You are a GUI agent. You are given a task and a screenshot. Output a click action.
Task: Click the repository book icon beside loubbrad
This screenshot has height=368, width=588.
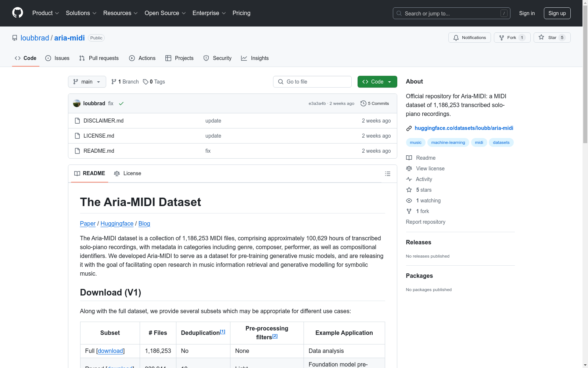[15, 38]
